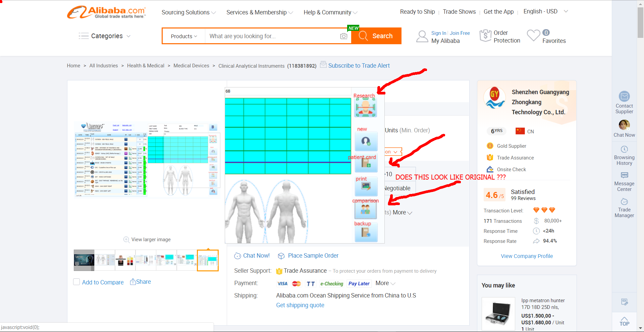This screenshot has height=332, width=644.
Task: Open Help & Community menu
Action: (330, 12)
